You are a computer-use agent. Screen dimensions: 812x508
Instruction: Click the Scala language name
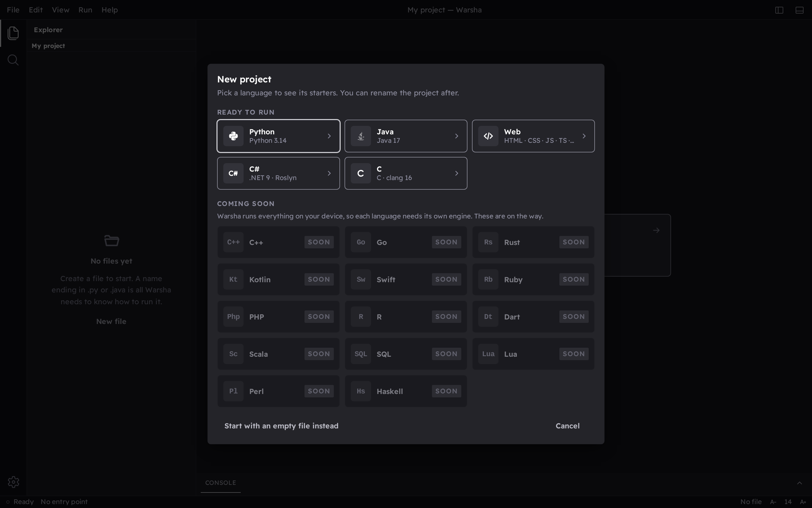(x=258, y=354)
